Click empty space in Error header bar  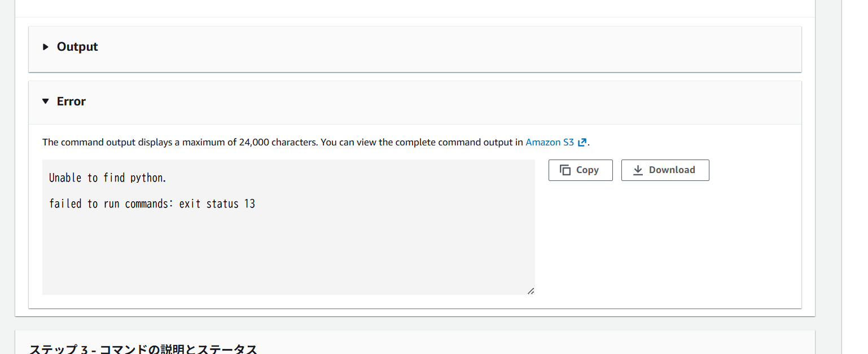click(x=451, y=101)
